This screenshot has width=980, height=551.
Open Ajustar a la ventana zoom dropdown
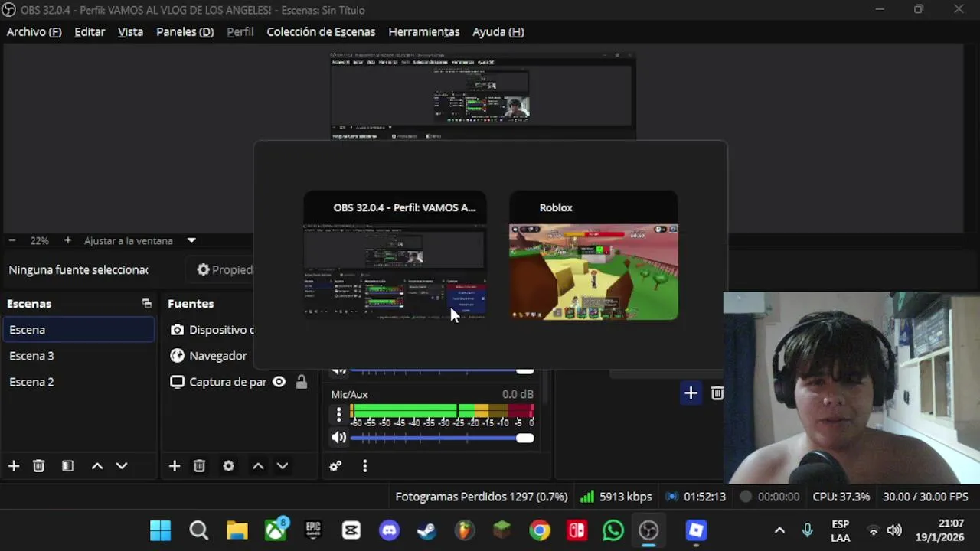pos(191,240)
